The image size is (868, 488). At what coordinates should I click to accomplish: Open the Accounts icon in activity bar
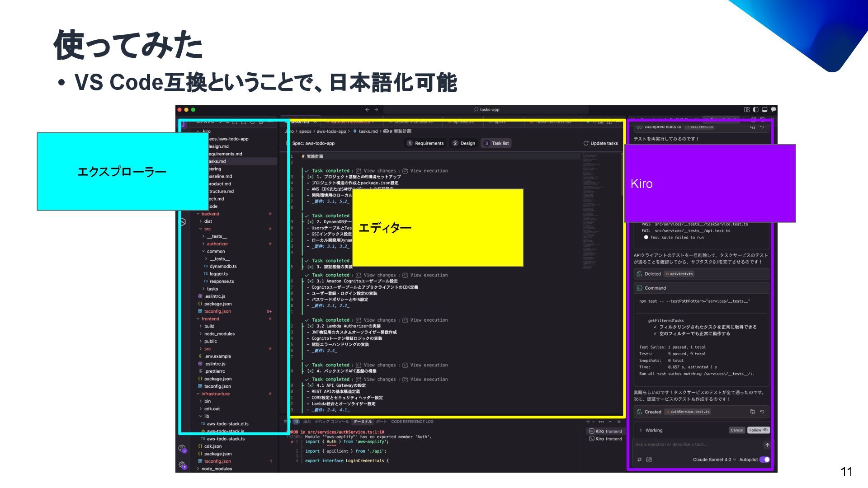(x=182, y=449)
